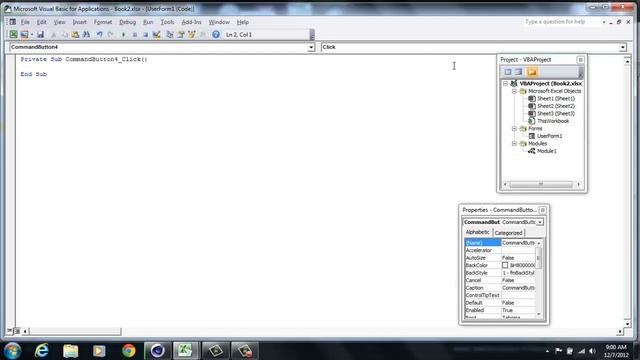640x360 pixels.
Task: Select the AutoSize property row
Action: (x=500, y=258)
